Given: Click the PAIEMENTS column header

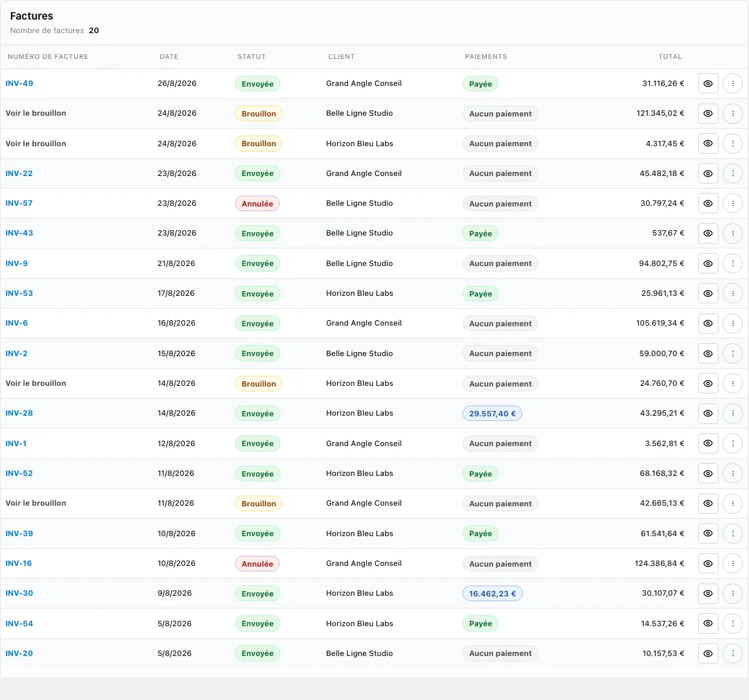Looking at the screenshot, I should coord(486,56).
